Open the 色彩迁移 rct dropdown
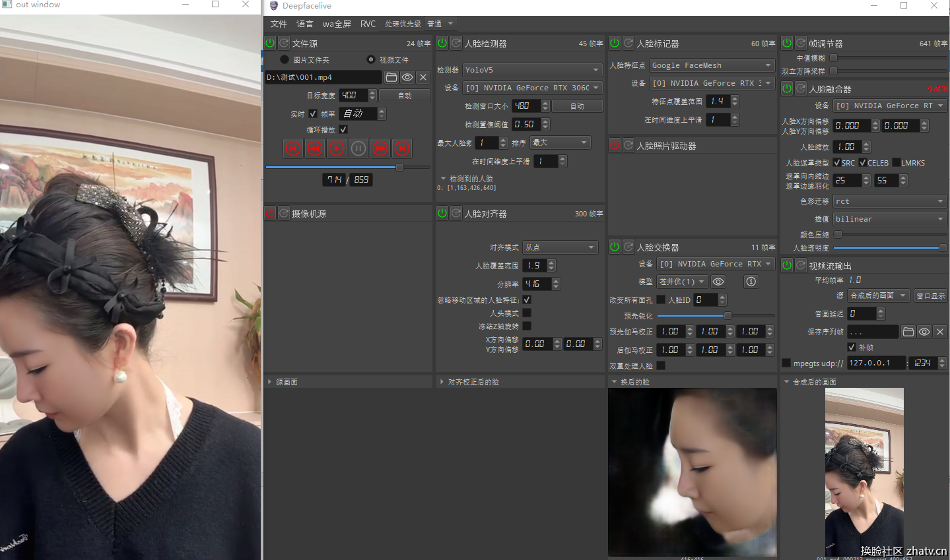This screenshot has width=950, height=560. click(x=889, y=201)
